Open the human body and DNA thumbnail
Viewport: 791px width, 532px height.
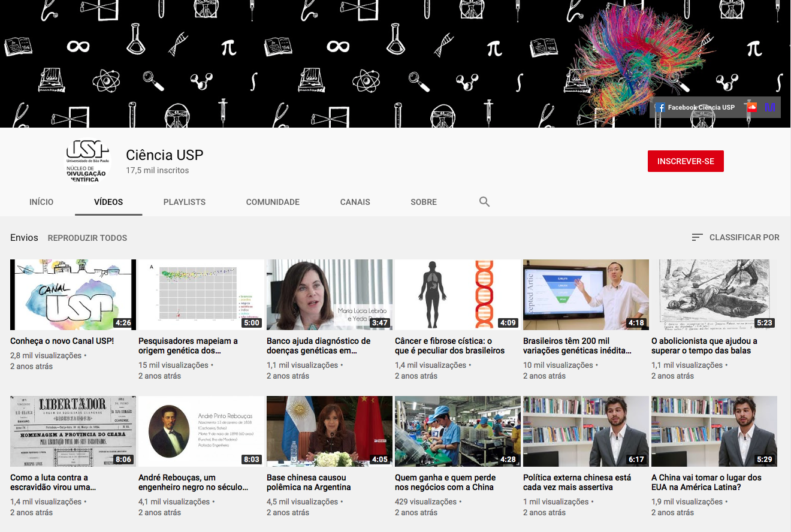coord(458,295)
